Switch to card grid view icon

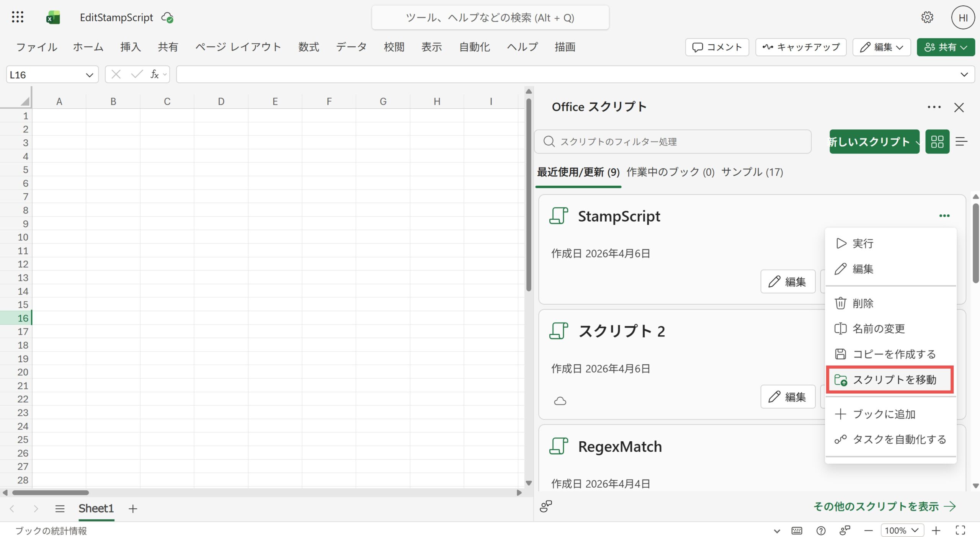(937, 142)
